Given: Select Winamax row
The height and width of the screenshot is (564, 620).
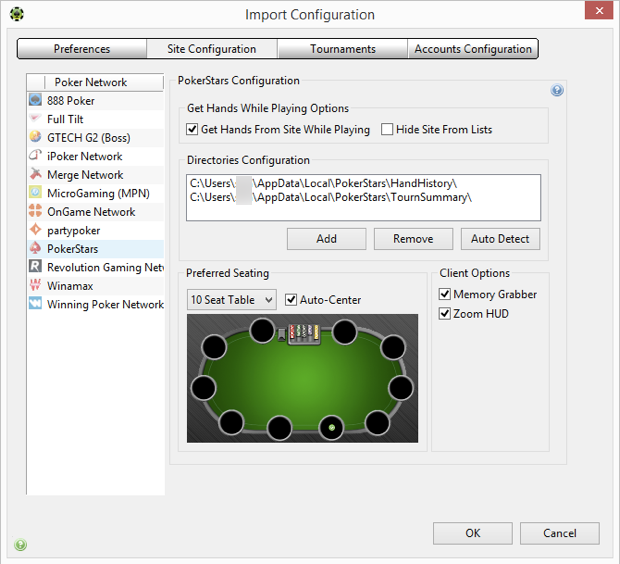Looking at the screenshot, I should (96, 286).
